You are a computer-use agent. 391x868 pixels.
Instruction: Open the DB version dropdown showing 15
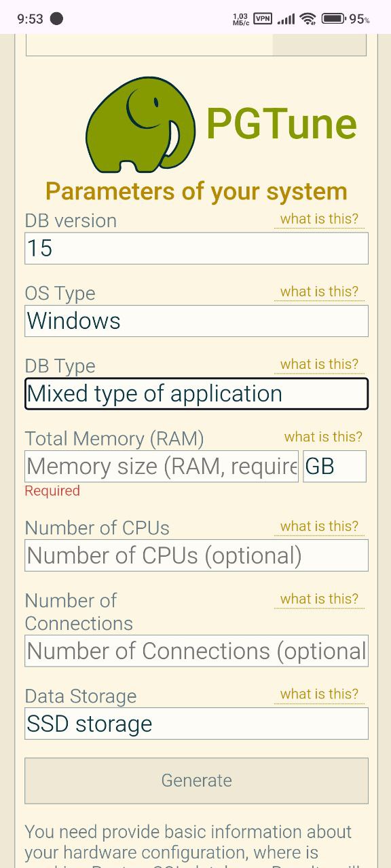tap(196, 248)
